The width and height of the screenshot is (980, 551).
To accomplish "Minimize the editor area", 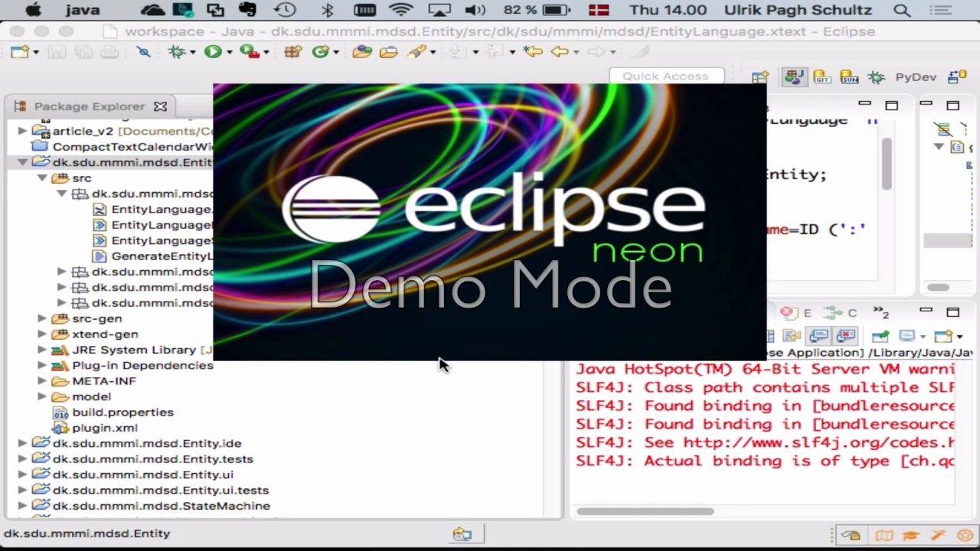I will pyautogui.click(x=864, y=105).
